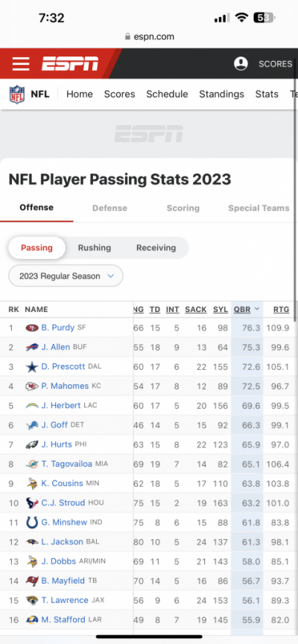Sort by QBR column header arrow
Screen dimensions: 298x644
point(257,309)
